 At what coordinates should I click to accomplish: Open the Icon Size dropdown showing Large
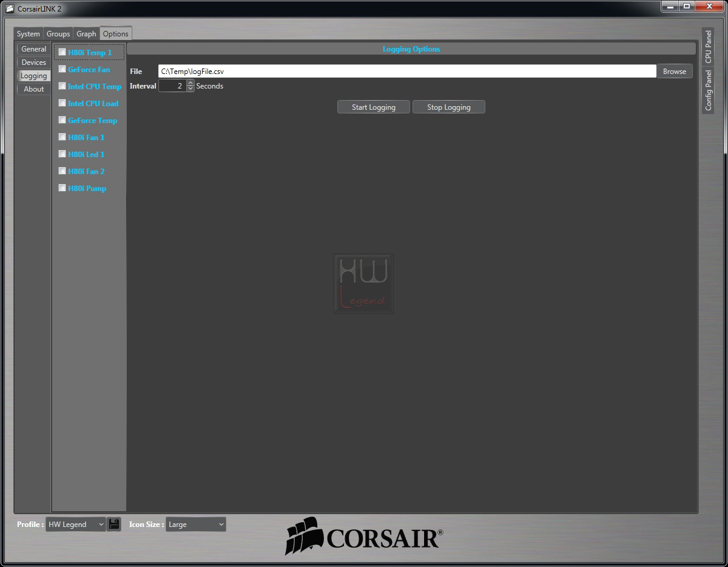(x=195, y=524)
